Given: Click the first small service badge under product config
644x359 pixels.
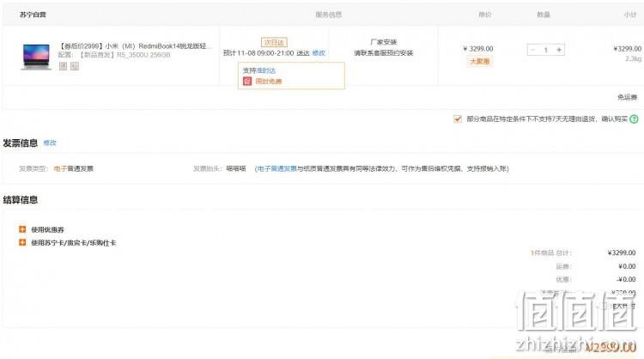Looking at the screenshot, I should click(x=63, y=66).
